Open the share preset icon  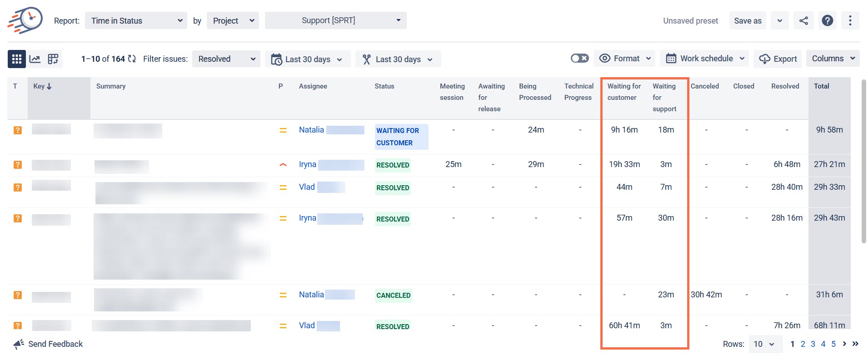[803, 21]
